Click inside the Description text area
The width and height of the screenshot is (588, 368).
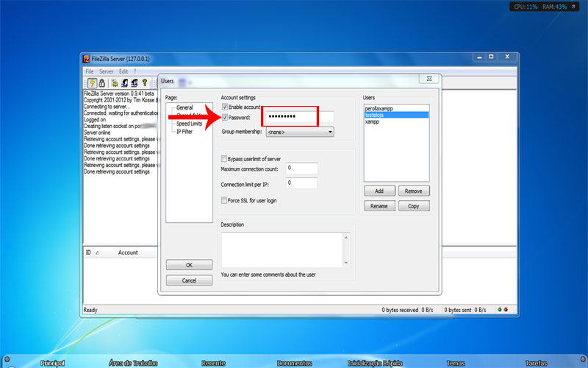[x=282, y=250]
